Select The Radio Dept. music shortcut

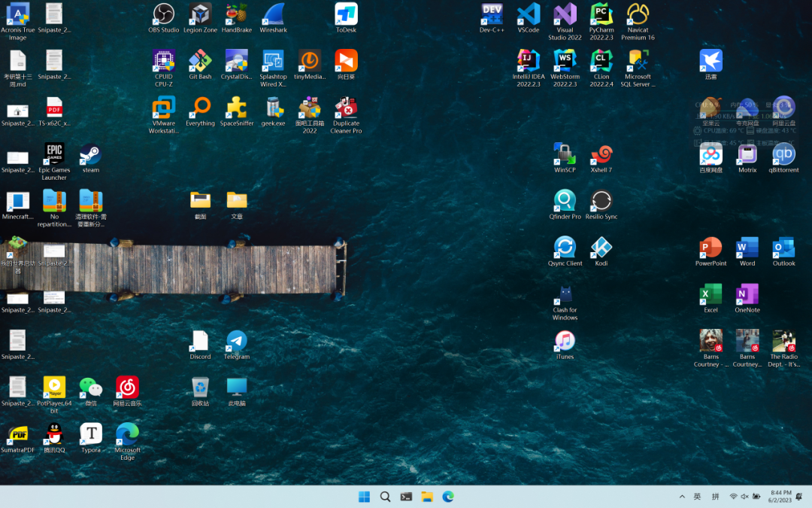tap(783, 348)
